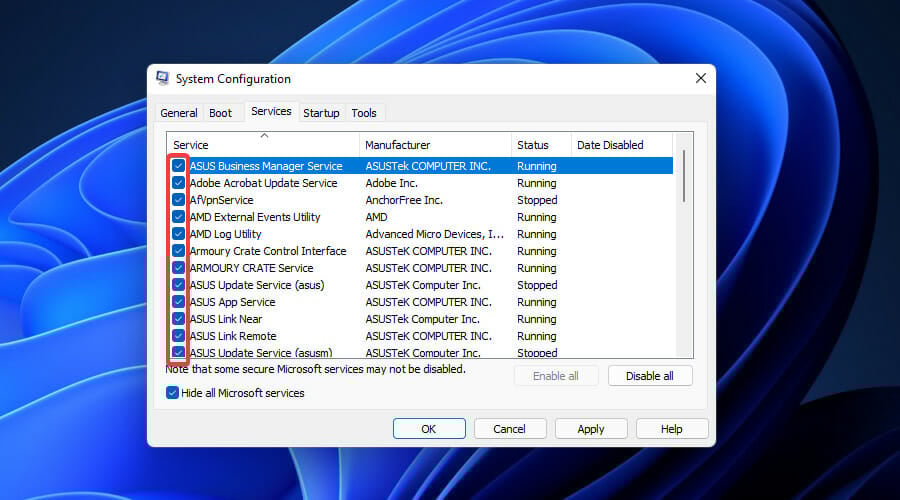Click the AMD manufacturer cell

click(x=377, y=217)
